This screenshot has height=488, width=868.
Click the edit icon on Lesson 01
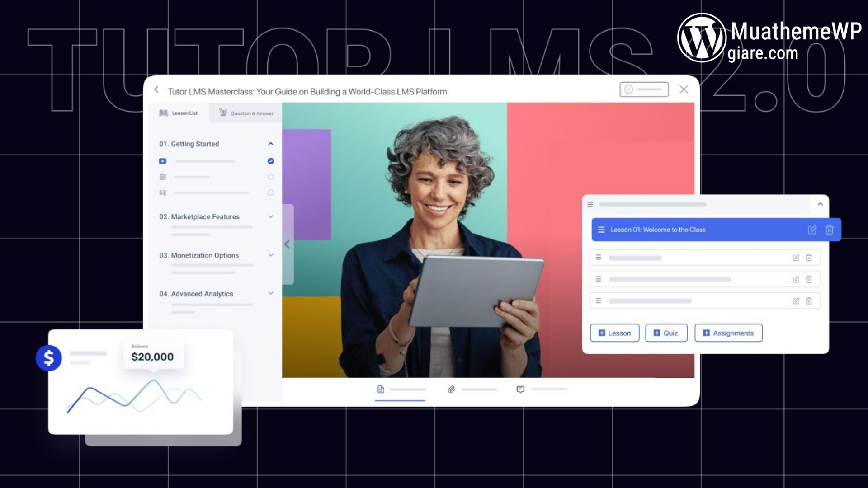click(x=810, y=230)
